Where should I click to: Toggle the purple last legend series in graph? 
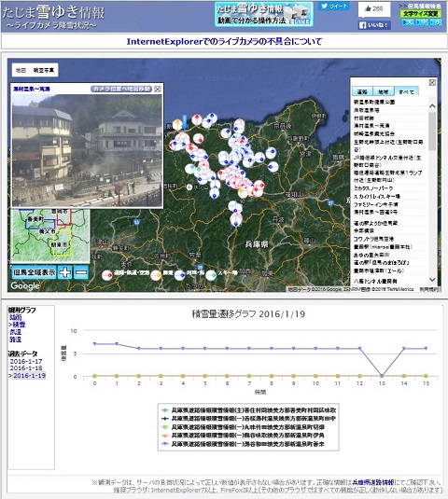pos(243,444)
